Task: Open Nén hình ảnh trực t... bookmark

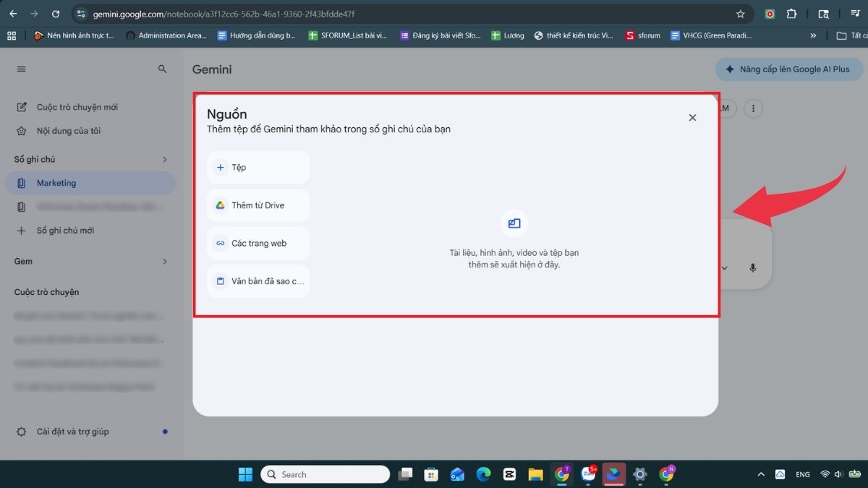Action: pyautogui.click(x=75, y=35)
